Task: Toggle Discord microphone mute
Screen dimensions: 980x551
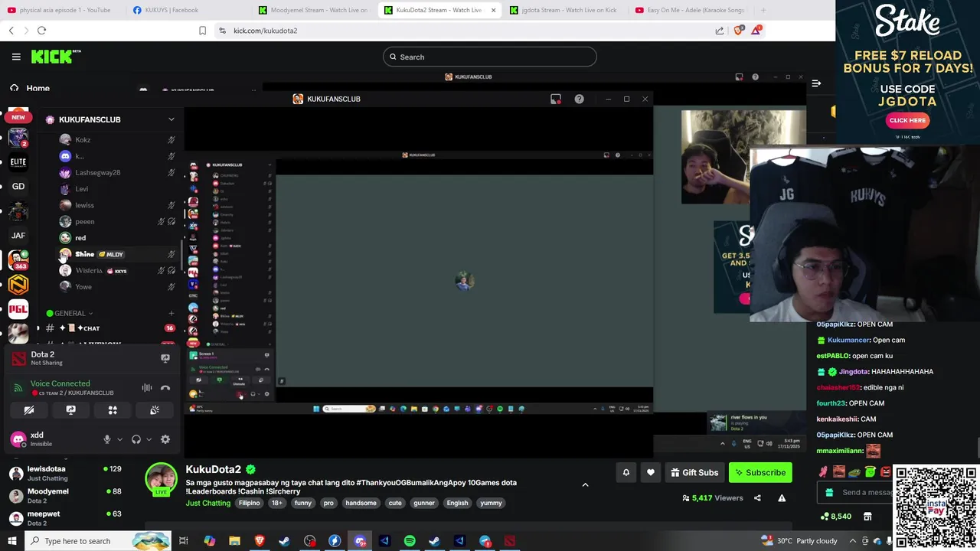Action: [x=107, y=439]
